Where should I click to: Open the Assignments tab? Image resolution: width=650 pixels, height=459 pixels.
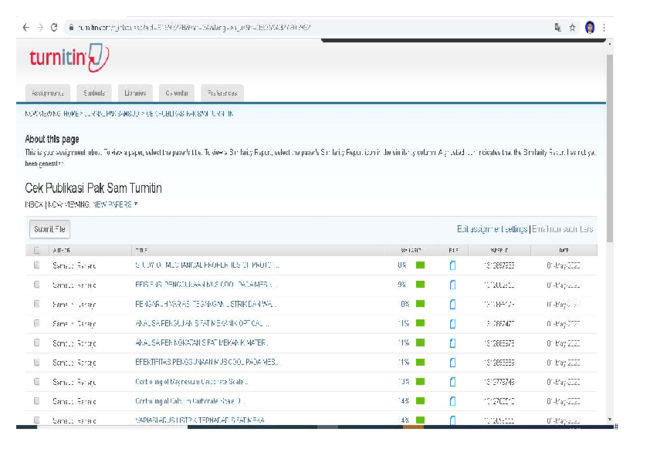point(48,93)
